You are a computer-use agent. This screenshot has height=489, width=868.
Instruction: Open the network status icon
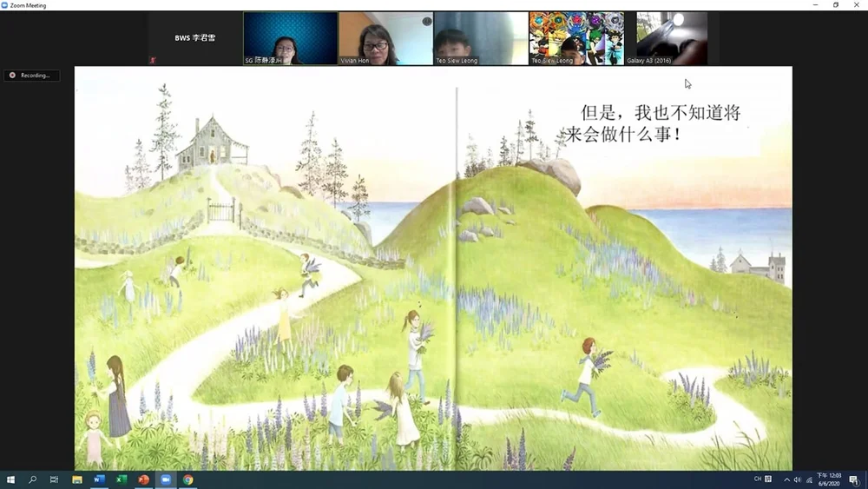[x=809, y=479]
